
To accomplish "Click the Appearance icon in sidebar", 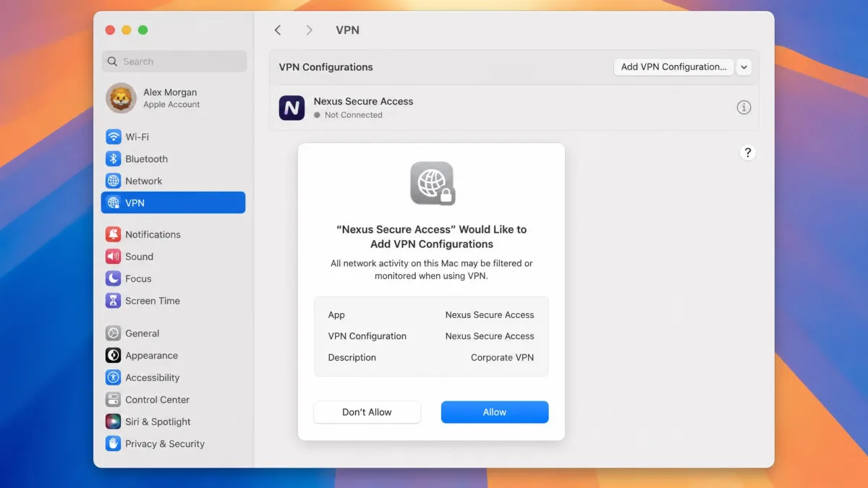I will pos(113,356).
